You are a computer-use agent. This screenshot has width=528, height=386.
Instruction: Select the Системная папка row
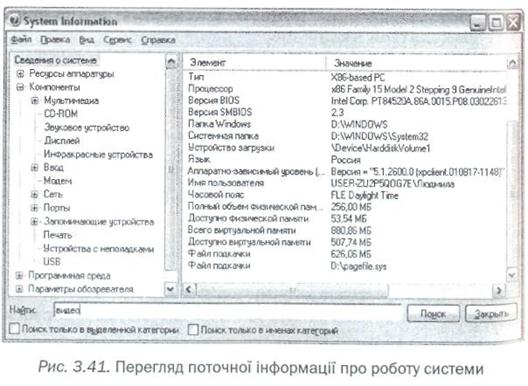[x=347, y=136]
